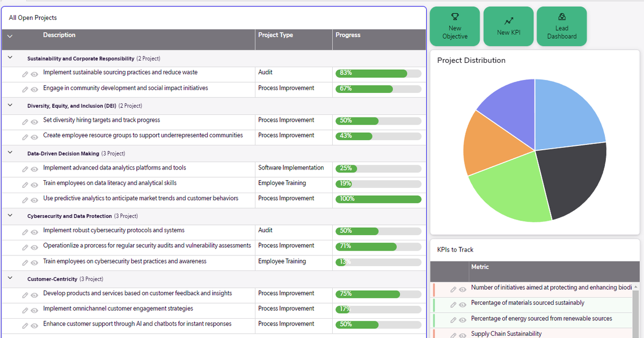Click 'Software Implementation' project type cell
Viewport: 644px width, 338px height.
[x=291, y=168]
